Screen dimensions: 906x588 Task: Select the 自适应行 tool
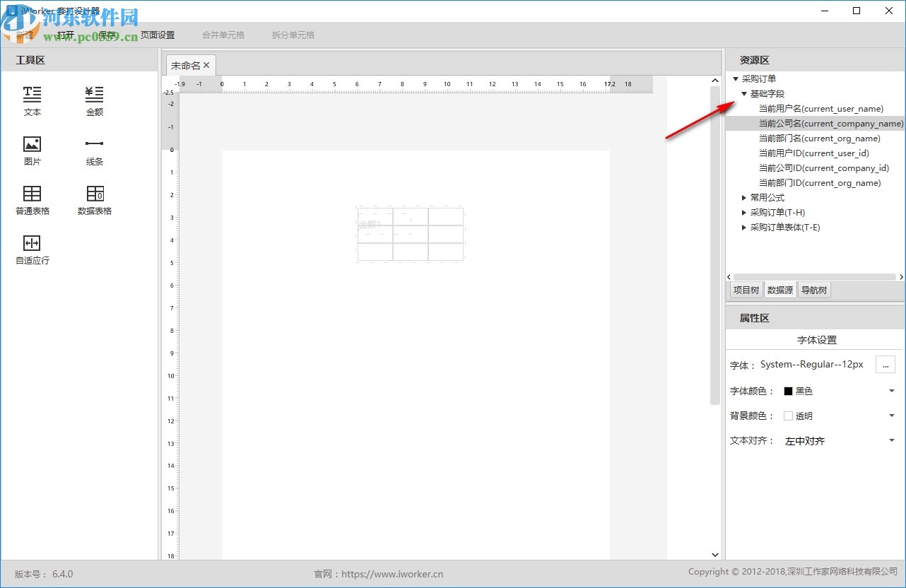pyautogui.click(x=32, y=249)
